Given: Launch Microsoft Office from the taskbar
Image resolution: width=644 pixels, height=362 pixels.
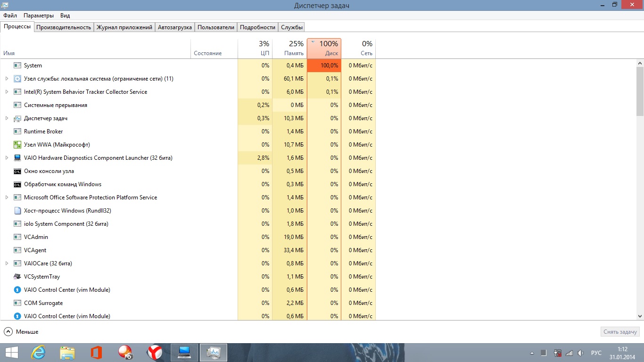Looking at the screenshot, I should (96, 353).
